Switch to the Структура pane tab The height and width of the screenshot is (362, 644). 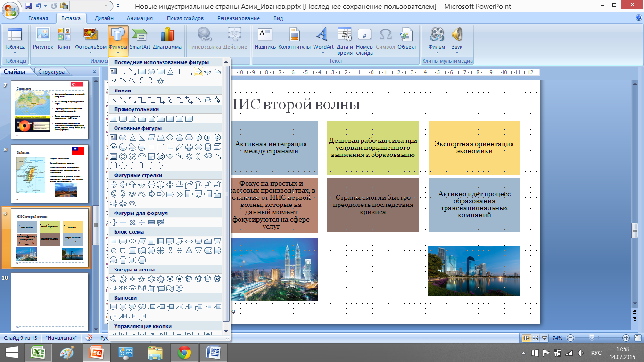pyautogui.click(x=51, y=72)
